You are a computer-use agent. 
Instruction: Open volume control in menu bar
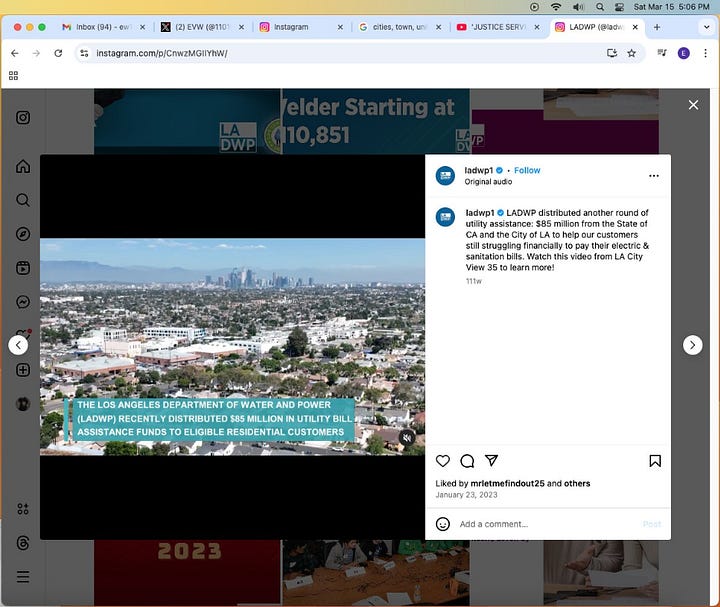578,7
